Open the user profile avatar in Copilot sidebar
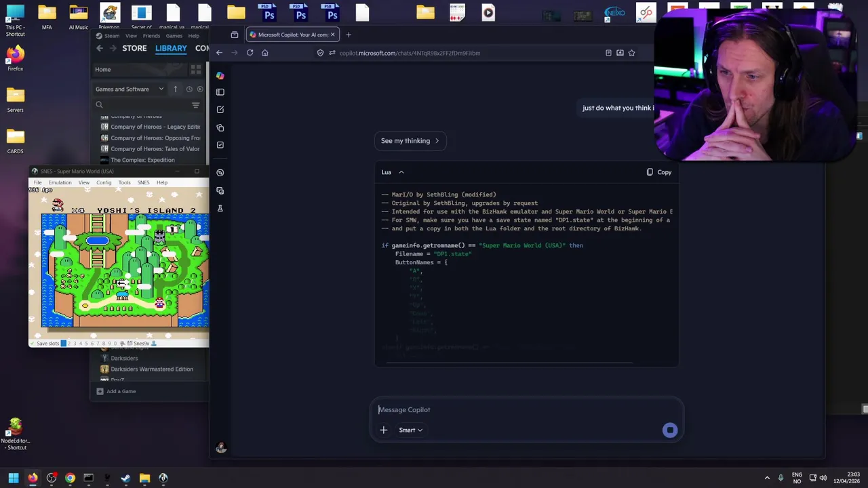The width and height of the screenshot is (868, 488). (220, 448)
